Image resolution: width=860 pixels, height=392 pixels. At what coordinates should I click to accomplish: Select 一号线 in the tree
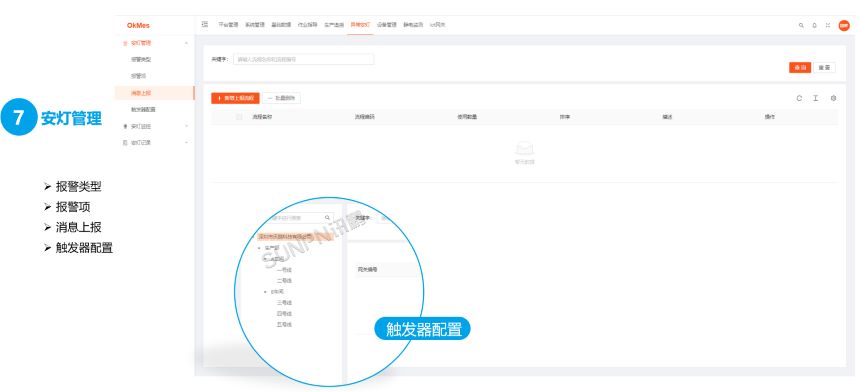click(x=284, y=270)
